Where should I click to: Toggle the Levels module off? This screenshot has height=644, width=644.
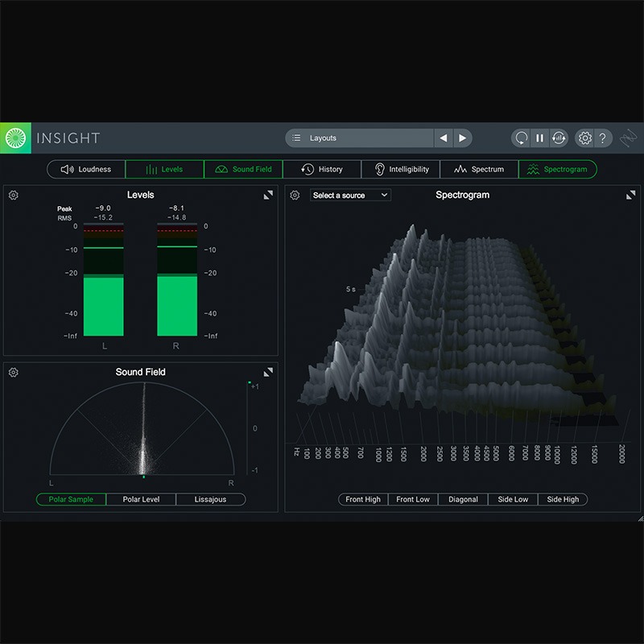pyautogui.click(x=164, y=169)
